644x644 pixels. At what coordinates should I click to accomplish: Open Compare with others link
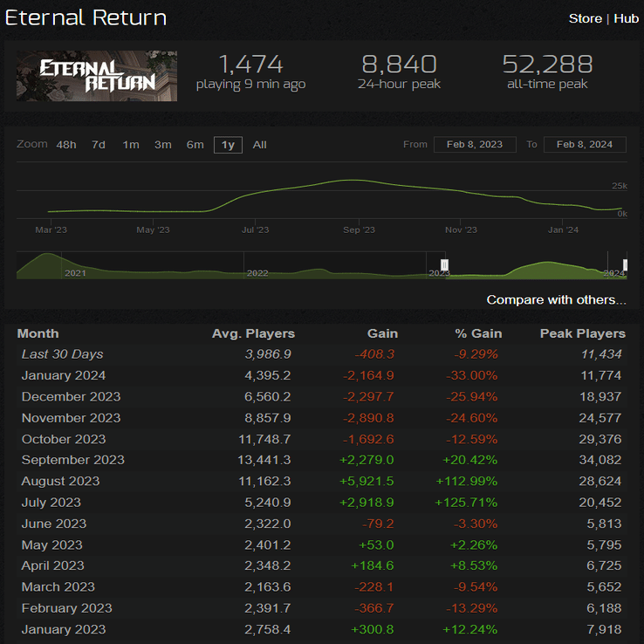[557, 300]
